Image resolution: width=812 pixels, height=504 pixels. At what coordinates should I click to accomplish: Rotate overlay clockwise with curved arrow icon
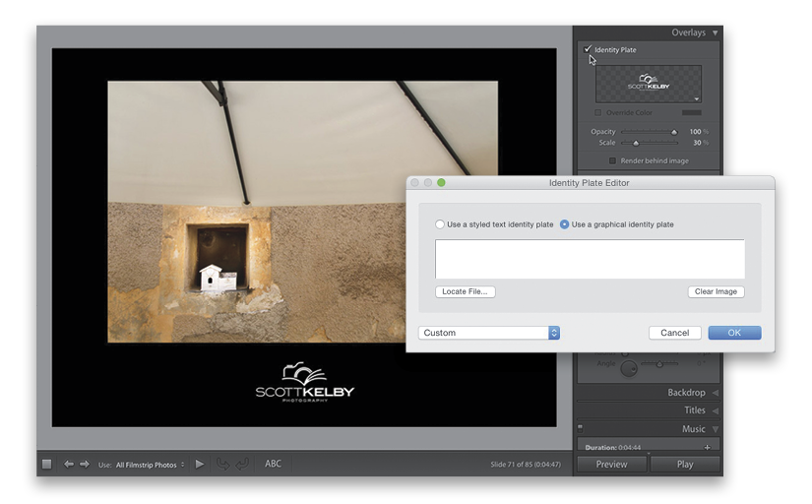pyautogui.click(x=242, y=464)
